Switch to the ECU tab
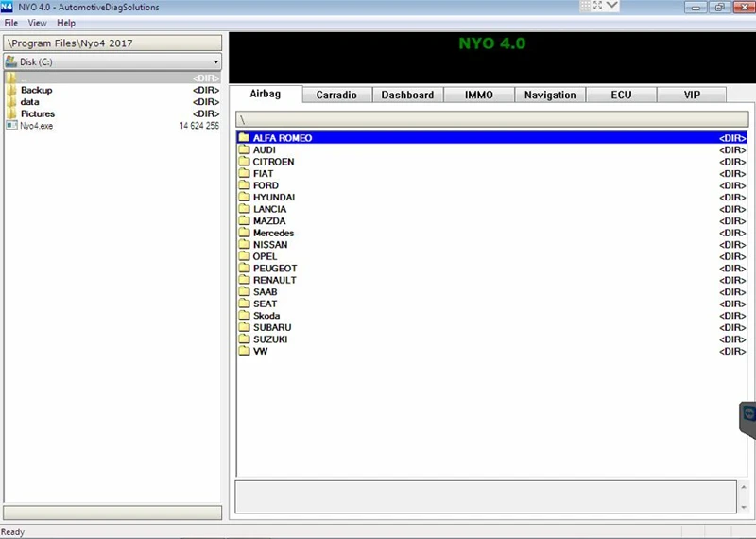The width and height of the screenshot is (756, 539). [x=621, y=96]
